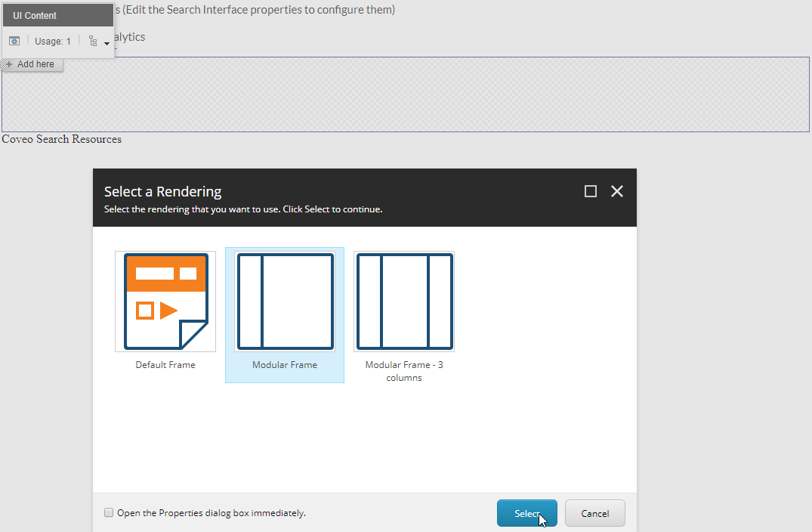This screenshot has width=812, height=532.
Task: Click the Select button to confirm rendering
Action: [x=526, y=512]
